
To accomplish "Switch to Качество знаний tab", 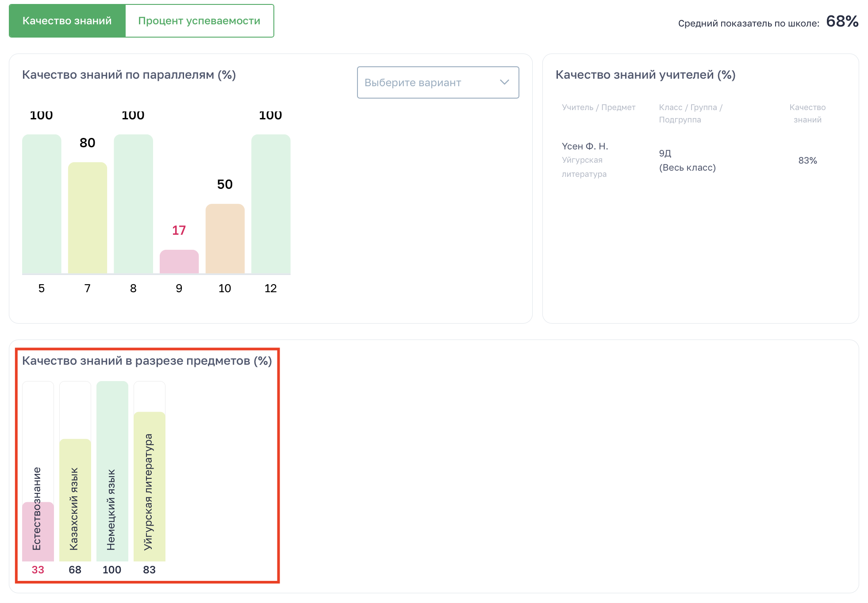I will point(67,21).
